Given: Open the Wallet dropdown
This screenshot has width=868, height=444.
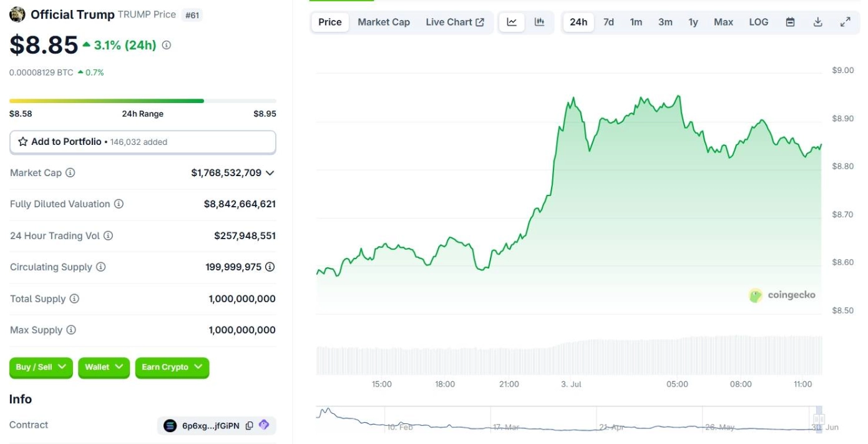Looking at the screenshot, I should (x=104, y=367).
